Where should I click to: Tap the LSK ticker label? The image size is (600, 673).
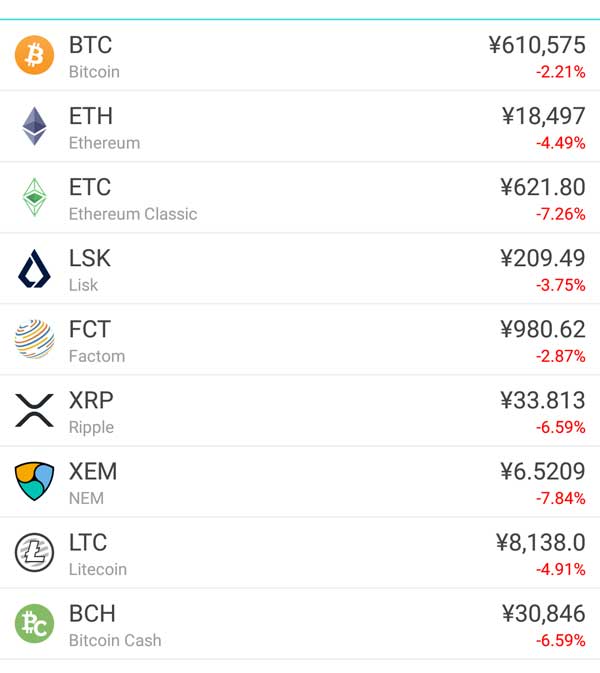coord(90,258)
